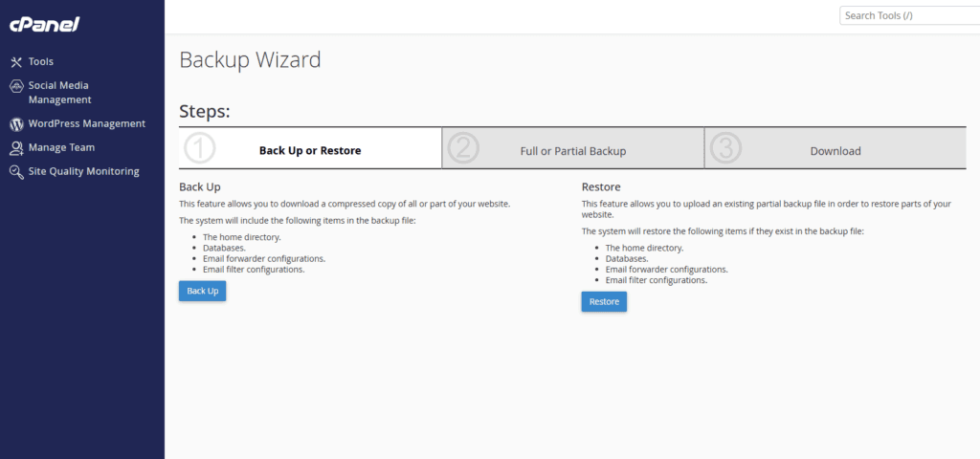Focus the Search Tools input field
980x459 pixels.
pos(909,15)
